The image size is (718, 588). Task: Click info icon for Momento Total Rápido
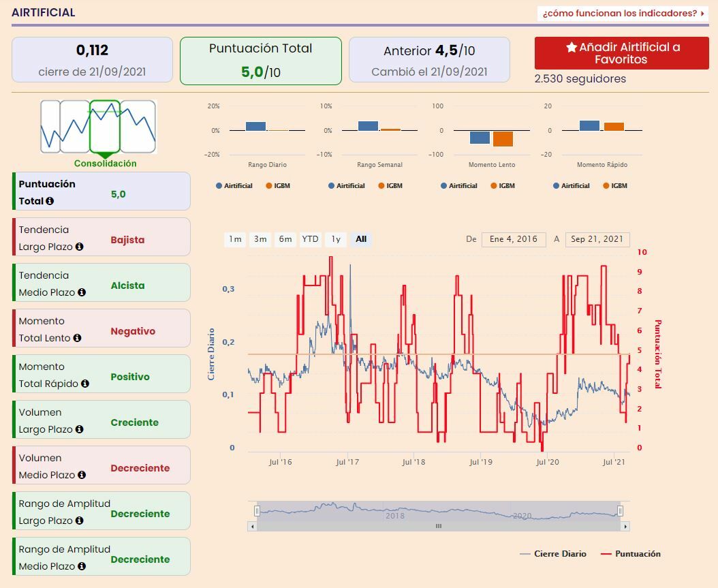tap(84, 384)
